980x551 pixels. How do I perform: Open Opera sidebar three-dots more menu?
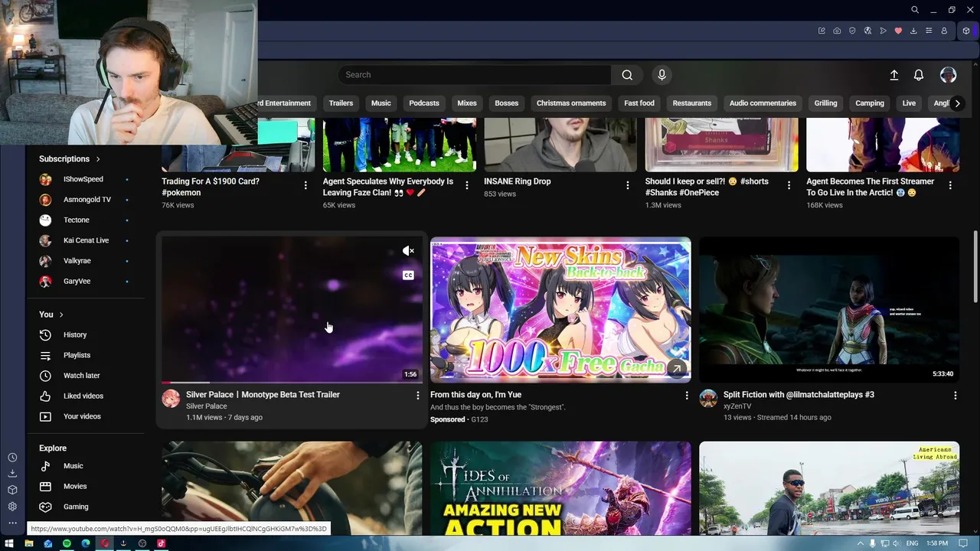(12, 523)
